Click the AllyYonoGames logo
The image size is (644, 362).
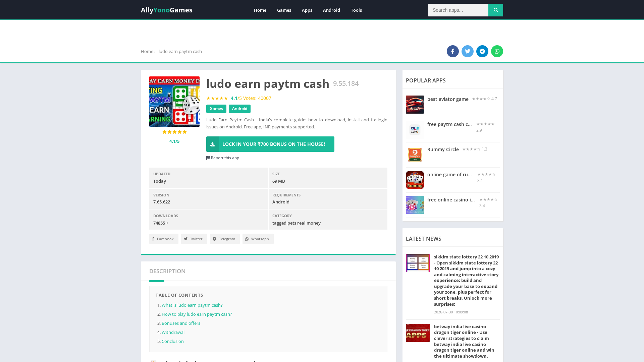tap(167, 10)
